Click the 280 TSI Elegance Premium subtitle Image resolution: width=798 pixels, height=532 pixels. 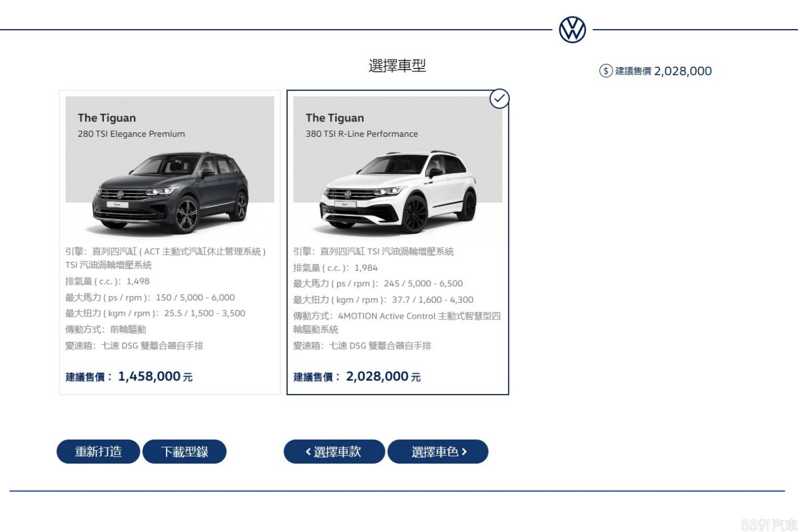(131, 134)
